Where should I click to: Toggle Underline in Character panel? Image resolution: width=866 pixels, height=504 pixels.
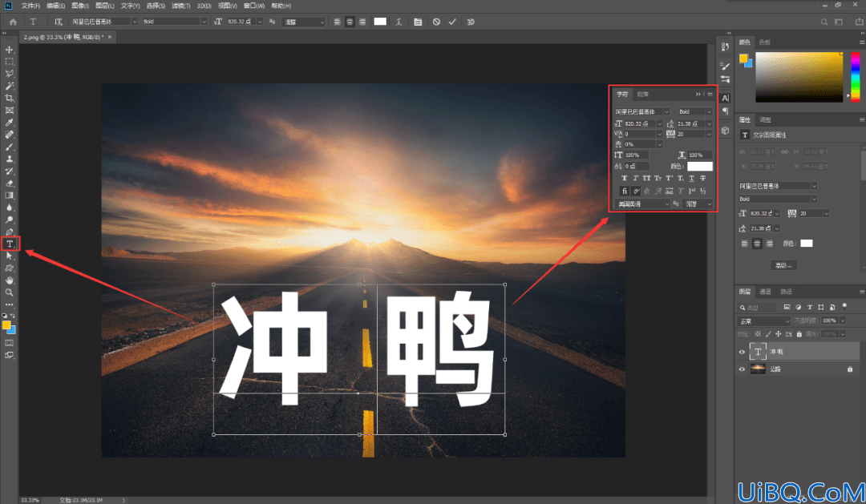pyautogui.click(x=691, y=179)
